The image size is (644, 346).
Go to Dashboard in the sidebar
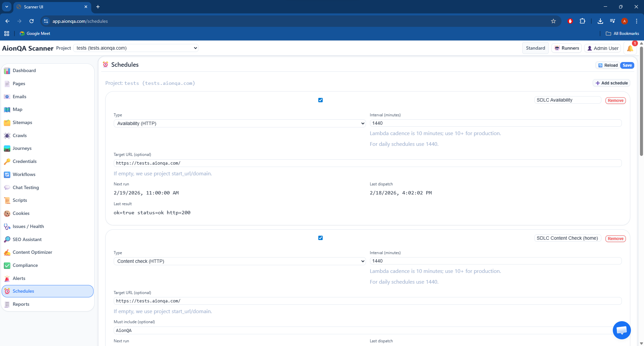(x=24, y=71)
